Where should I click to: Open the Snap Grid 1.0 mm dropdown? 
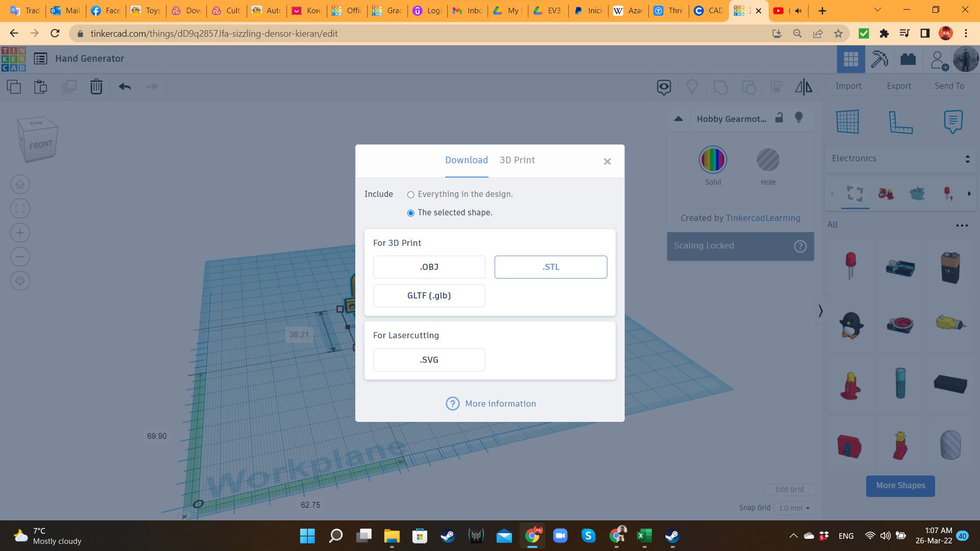pos(794,508)
